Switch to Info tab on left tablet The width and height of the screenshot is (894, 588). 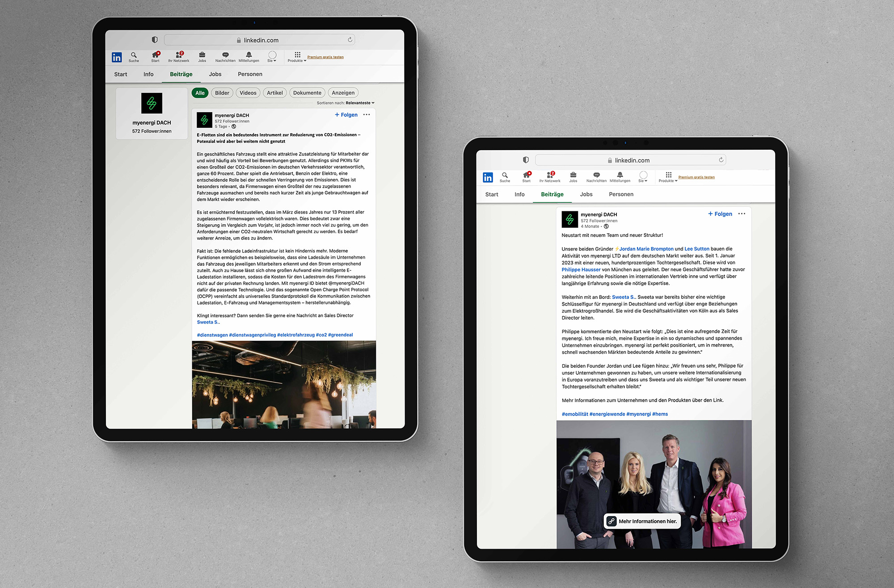point(148,74)
